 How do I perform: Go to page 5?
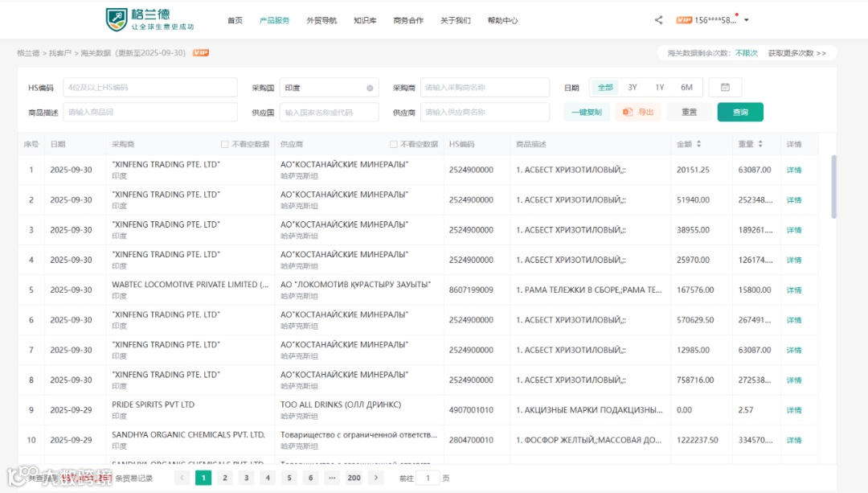pos(289,478)
